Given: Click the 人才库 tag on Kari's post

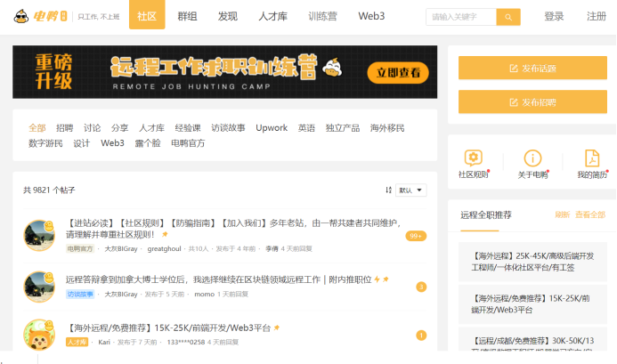Looking at the screenshot, I should click(x=77, y=342).
